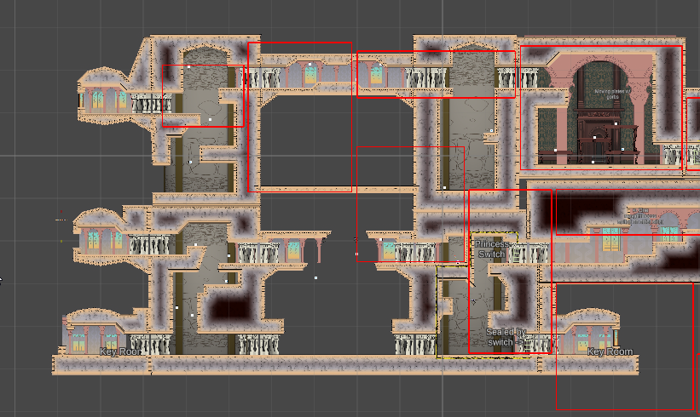Viewport: 700px width, 417px height.
Task: Select the white gizmo handle on the throne seat
Action: coord(595,138)
